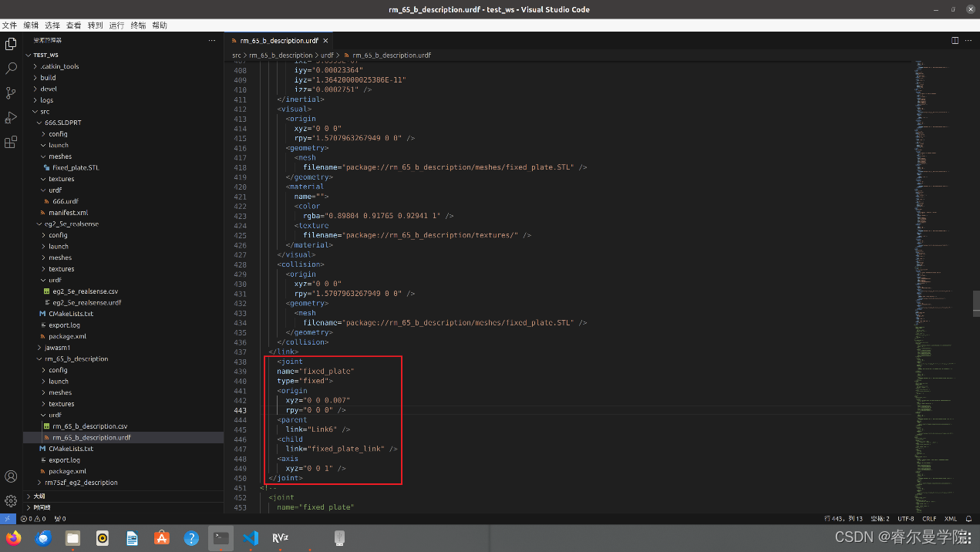Open the editor more actions ellipsis
Image resolution: width=980 pixels, height=552 pixels.
coord(970,40)
